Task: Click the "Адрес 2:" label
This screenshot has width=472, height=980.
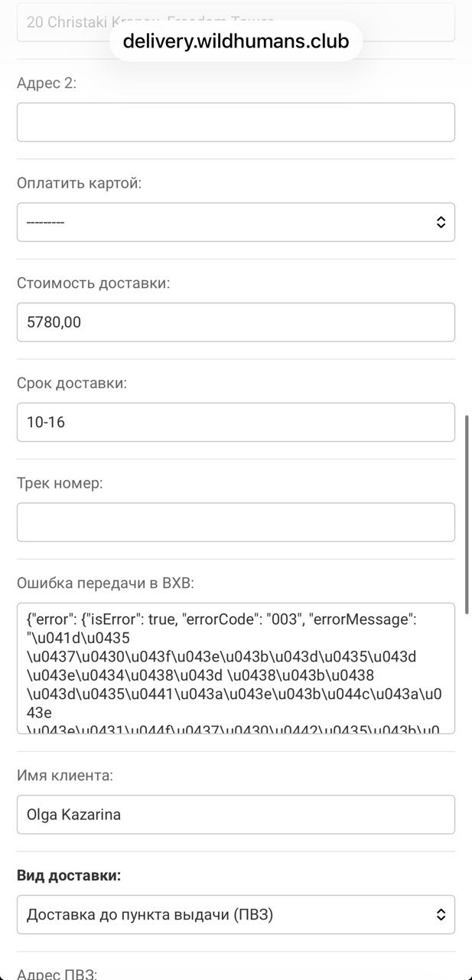Action: click(x=47, y=83)
